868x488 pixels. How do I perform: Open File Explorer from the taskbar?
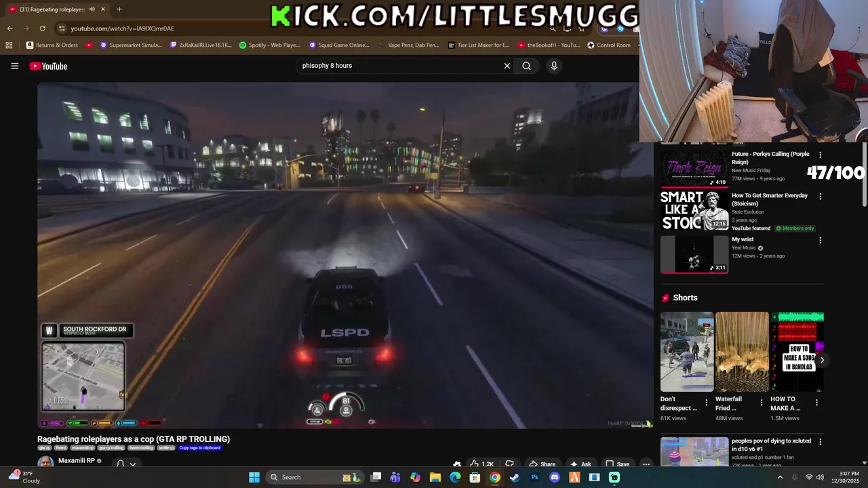coord(435,477)
